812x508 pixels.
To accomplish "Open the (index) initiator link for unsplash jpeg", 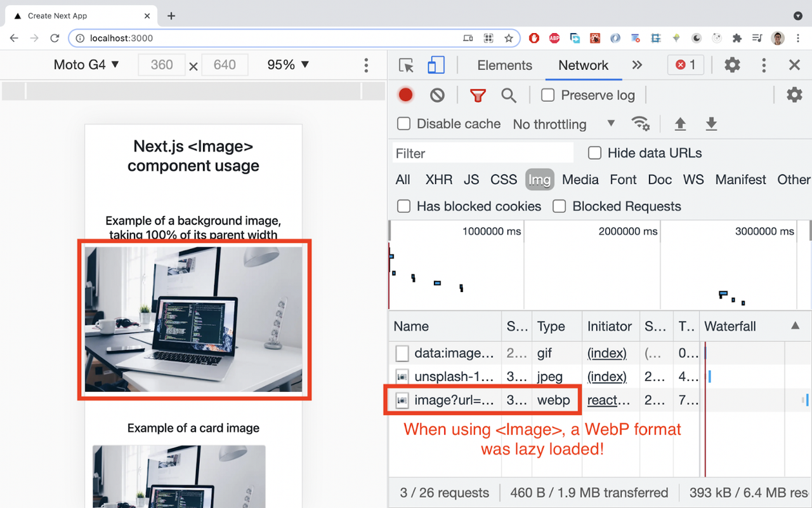I will (606, 377).
